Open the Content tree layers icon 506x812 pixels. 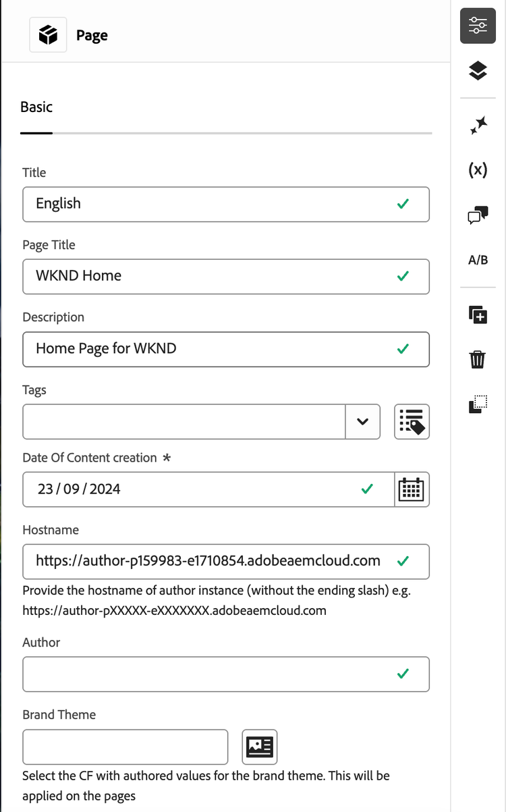[x=478, y=70]
